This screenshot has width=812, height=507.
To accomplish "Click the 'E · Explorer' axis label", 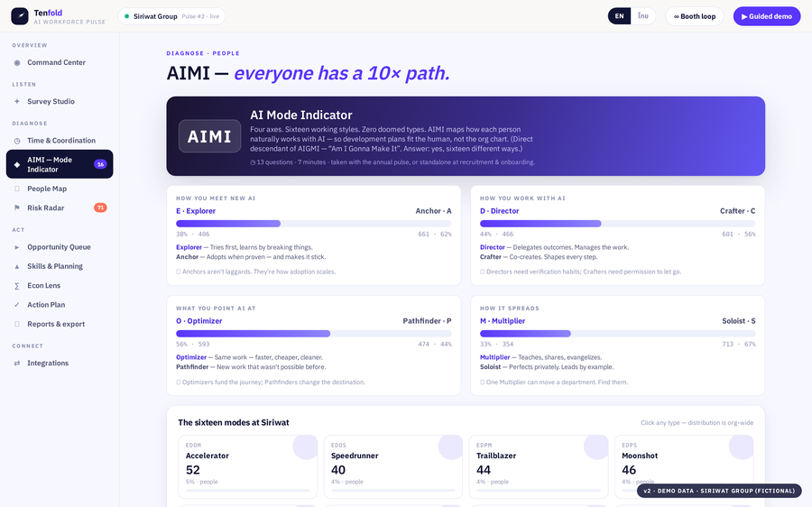I will [x=196, y=211].
